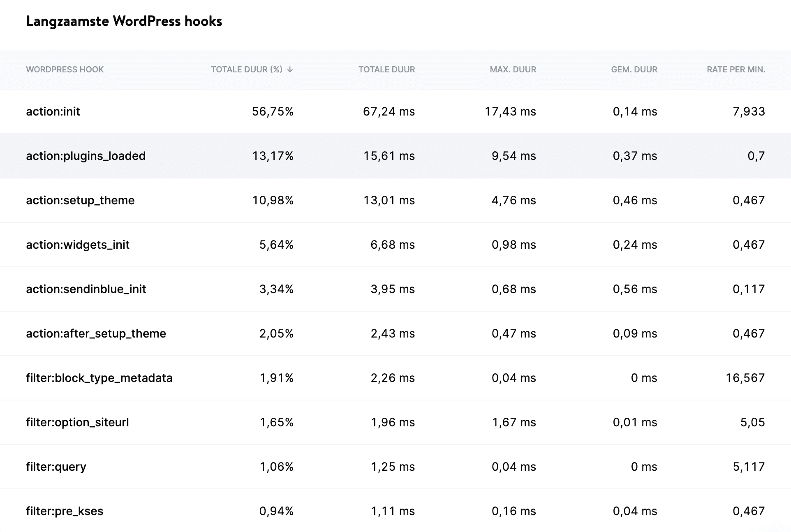
Task: Sort by the MAX. DUUR column header
Action: tap(513, 69)
